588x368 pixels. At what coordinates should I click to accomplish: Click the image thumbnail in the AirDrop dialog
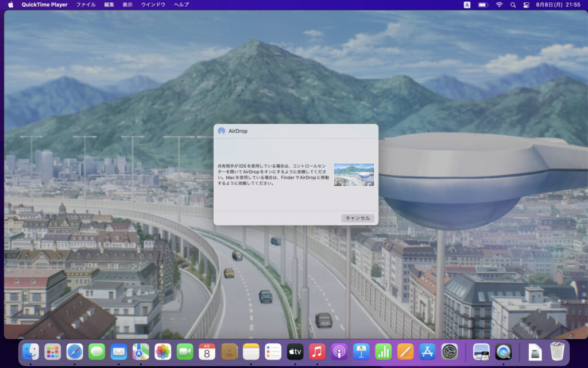click(x=354, y=175)
